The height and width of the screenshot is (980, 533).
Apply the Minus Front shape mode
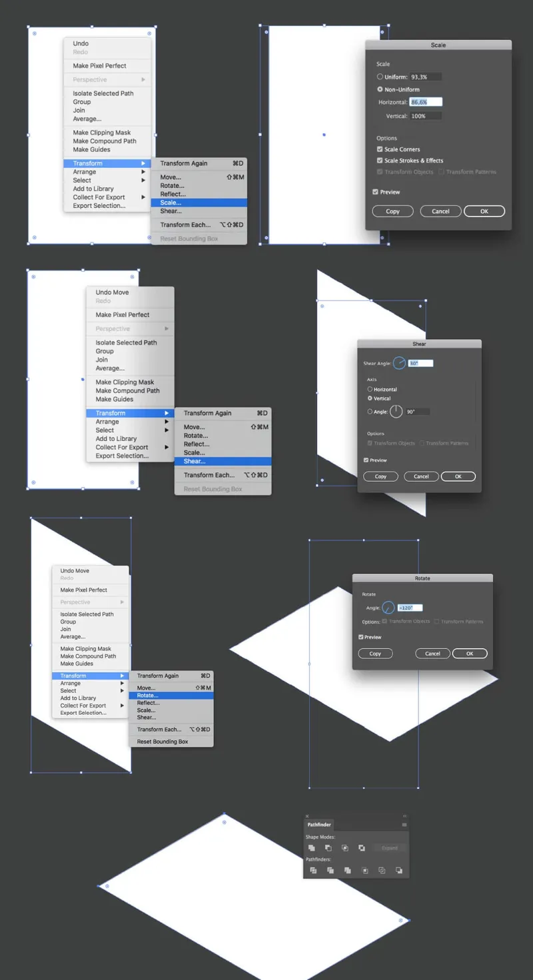tap(328, 848)
